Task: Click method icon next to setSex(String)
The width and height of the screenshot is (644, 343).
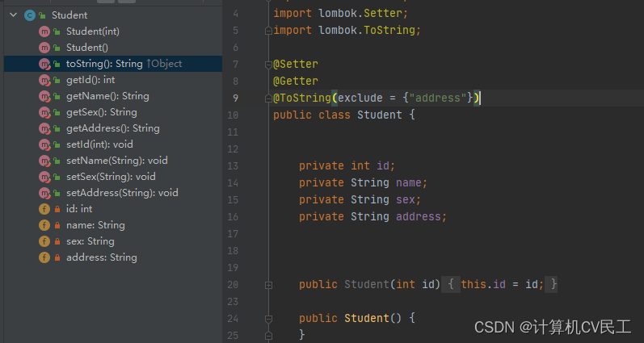Action: tap(44, 177)
